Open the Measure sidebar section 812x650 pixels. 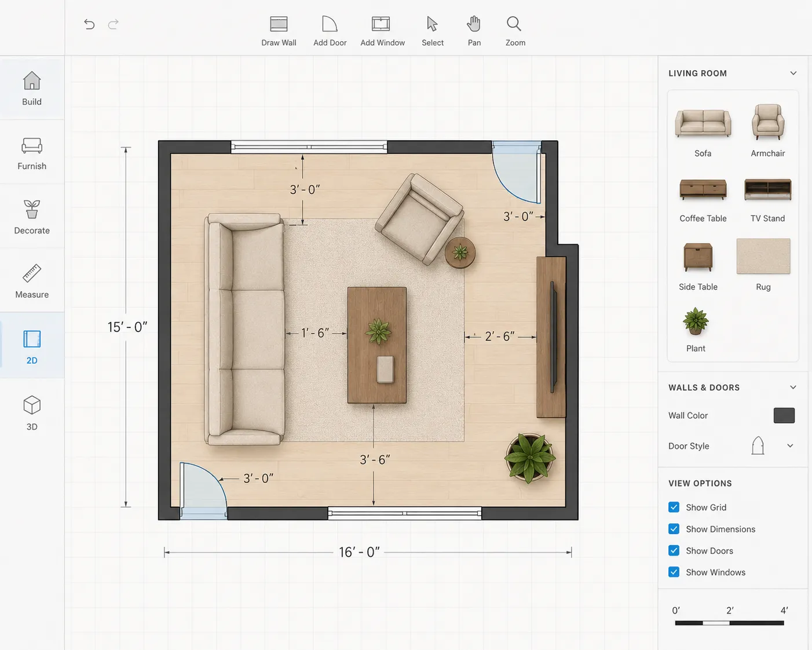32,282
